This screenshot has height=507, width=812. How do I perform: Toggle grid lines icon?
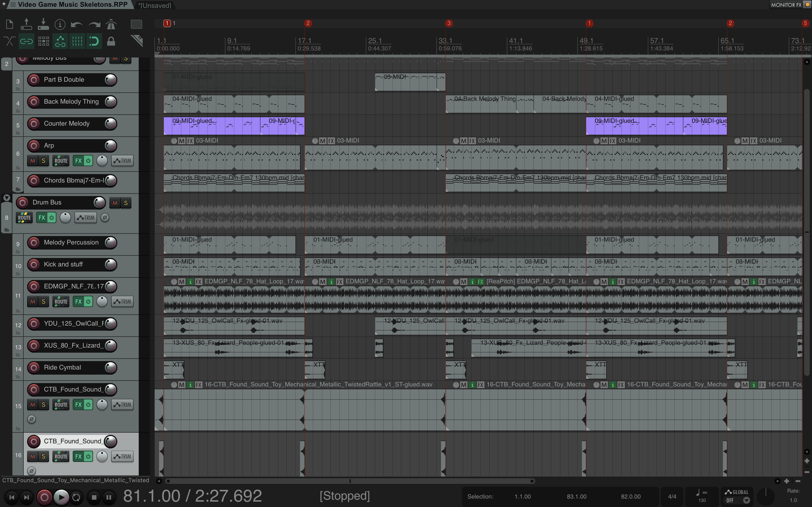click(x=77, y=41)
